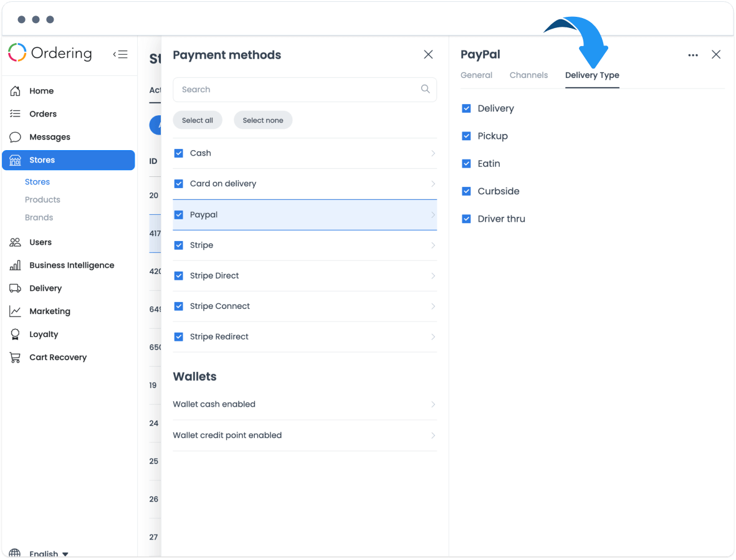Toggle the Stripe Direct checkbox
Screen dimensions: 736x560
click(x=179, y=276)
